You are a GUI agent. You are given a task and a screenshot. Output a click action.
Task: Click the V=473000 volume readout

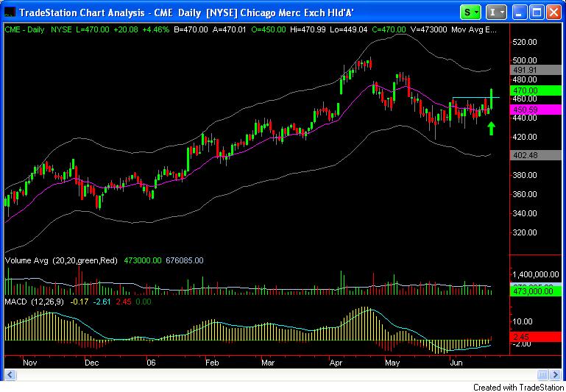tap(428, 30)
